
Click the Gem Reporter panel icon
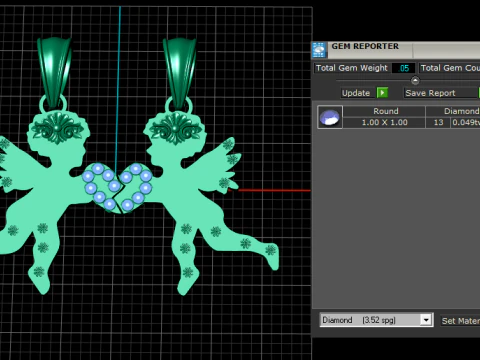[x=319, y=50]
